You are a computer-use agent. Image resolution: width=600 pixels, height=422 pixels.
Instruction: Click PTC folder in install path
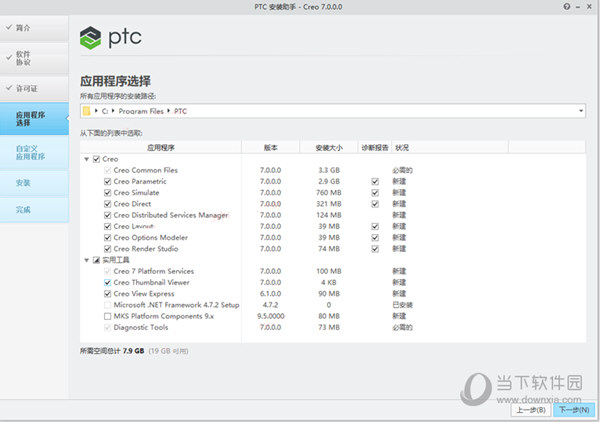click(180, 111)
